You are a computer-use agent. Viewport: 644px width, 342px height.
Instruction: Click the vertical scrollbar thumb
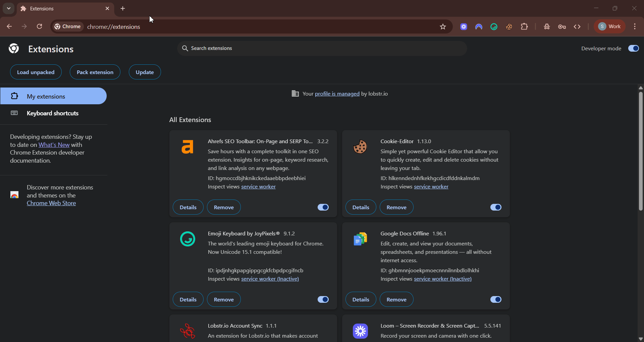641,151
